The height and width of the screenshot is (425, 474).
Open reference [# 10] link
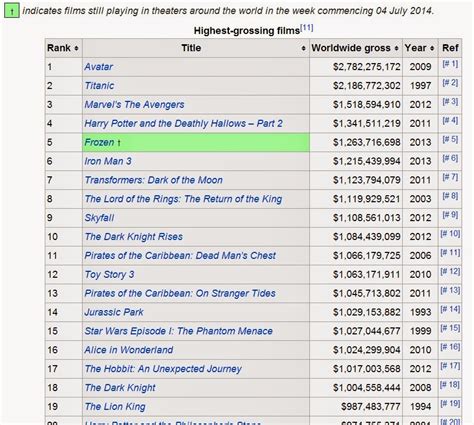click(x=450, y=234)
